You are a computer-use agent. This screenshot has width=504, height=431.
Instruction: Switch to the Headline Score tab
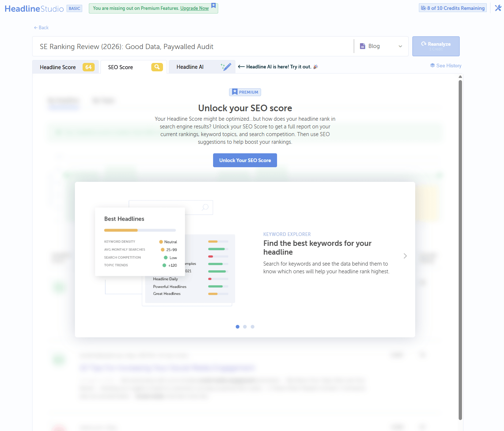tap(65, 67)
